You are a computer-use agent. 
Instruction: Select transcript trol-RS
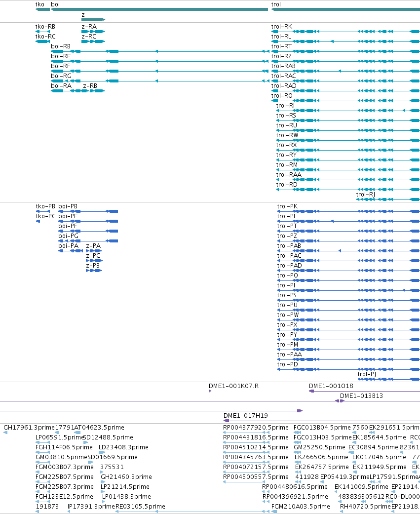286,116
